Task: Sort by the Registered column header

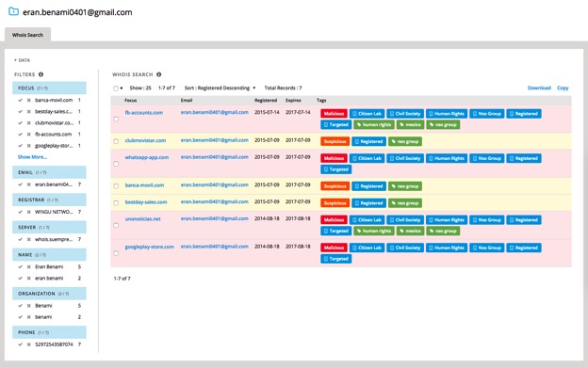Action: pyautogui.click(x=266, y=101)
